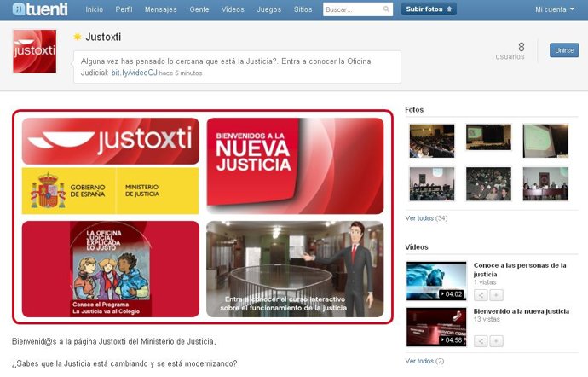This screenshot has width=588, height=377.
Task: Join the page with the Unirse button
Action: tap(564, 50)
